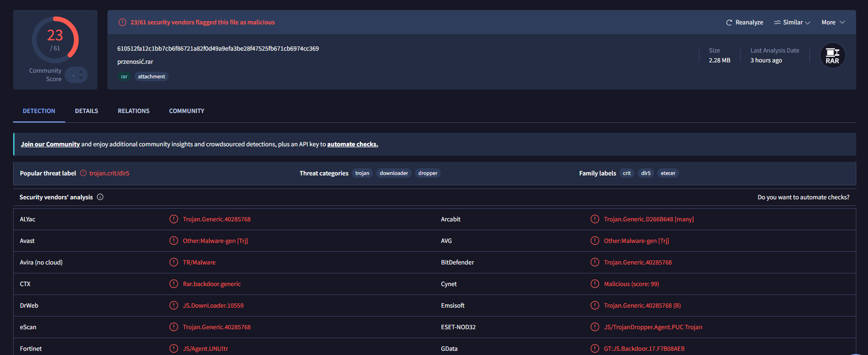Click Malicious (score: 99) Cynet result

point(631,284)
